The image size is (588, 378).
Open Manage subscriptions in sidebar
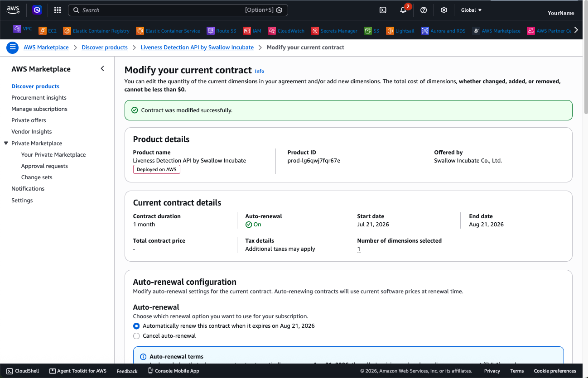pos(39,109)
